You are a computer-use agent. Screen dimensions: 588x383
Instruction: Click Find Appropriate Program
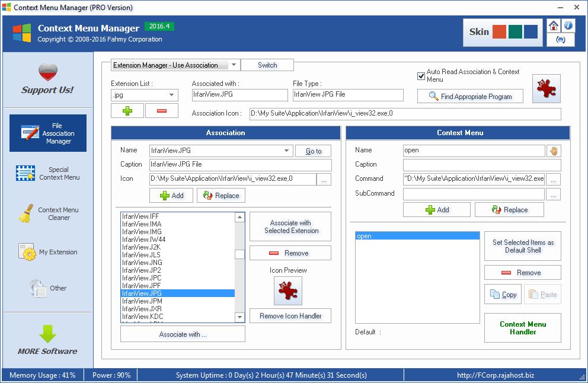point(470,95)
